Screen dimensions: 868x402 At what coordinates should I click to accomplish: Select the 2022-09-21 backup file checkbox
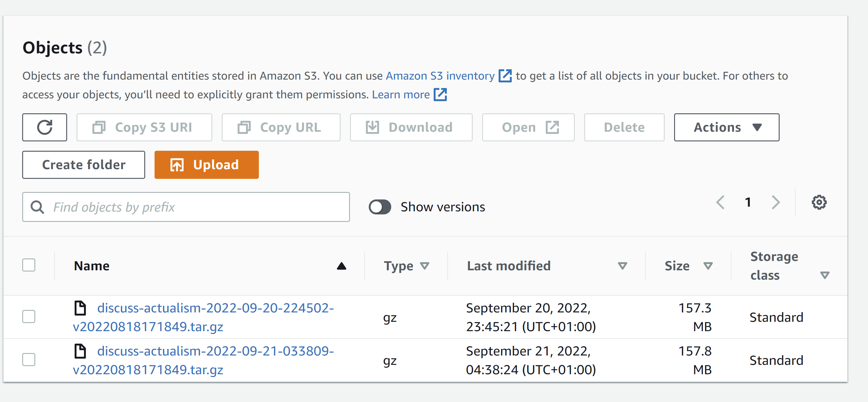pyautogui.click(x=29, y=360)
